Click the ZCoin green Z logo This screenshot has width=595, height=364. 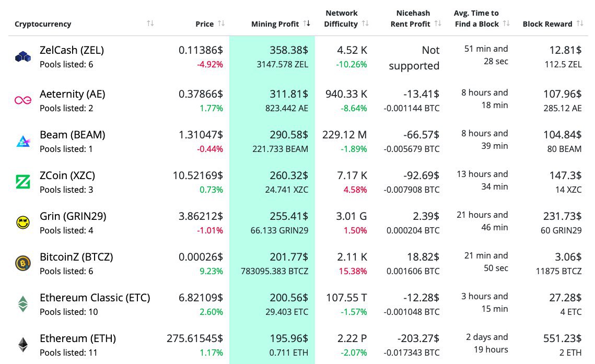23,182
